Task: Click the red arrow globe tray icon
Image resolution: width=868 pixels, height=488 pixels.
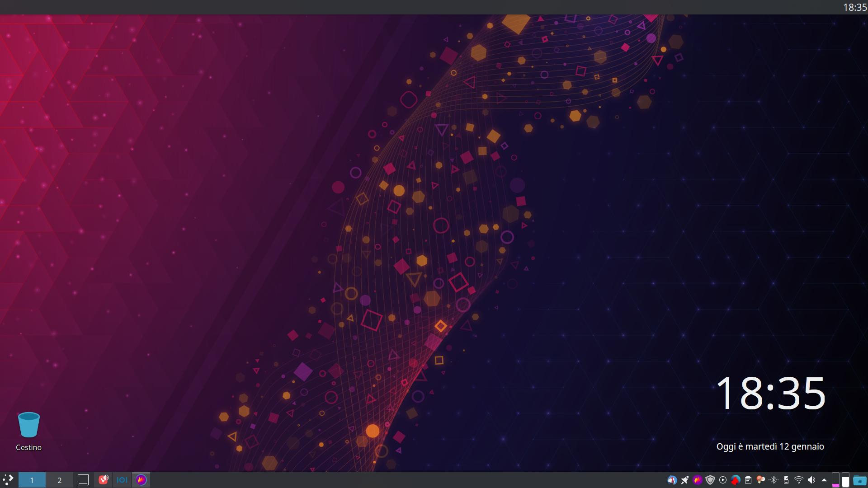Action: tap(736, 480)
